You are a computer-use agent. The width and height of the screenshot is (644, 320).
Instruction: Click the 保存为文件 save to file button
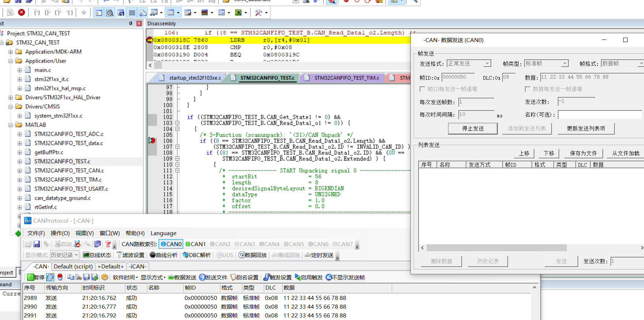coord(583,153)
